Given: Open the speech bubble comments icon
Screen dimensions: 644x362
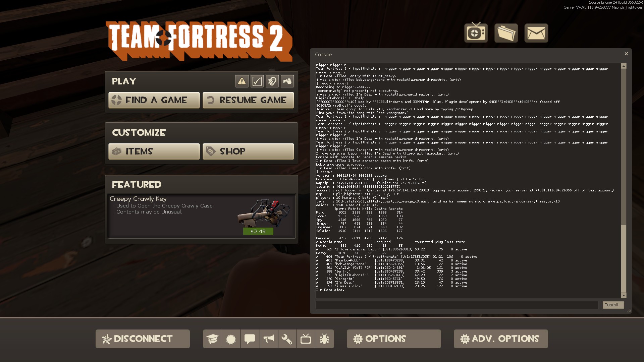Looking at the screenshot, I should point(250,339).
